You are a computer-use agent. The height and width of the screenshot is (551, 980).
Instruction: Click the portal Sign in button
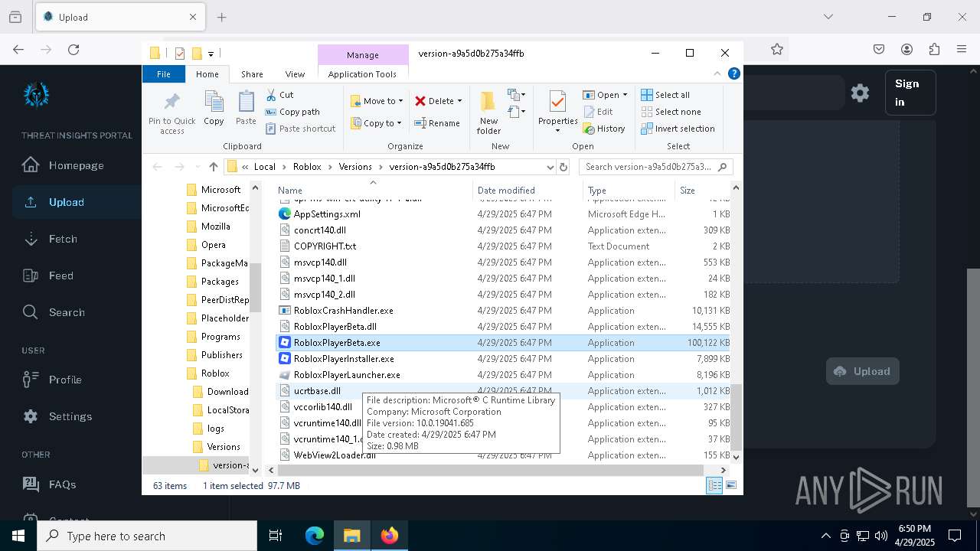pyautogui.click(x=910, y=93)
